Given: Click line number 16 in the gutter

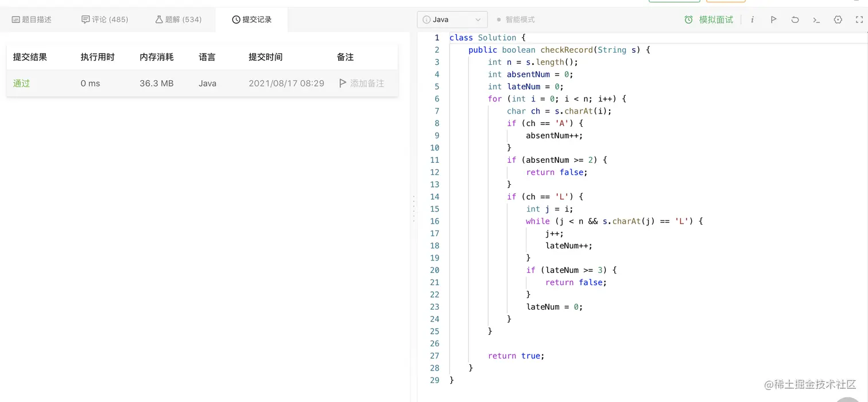Looking at the screenshot, I should [x=435, y=221].
